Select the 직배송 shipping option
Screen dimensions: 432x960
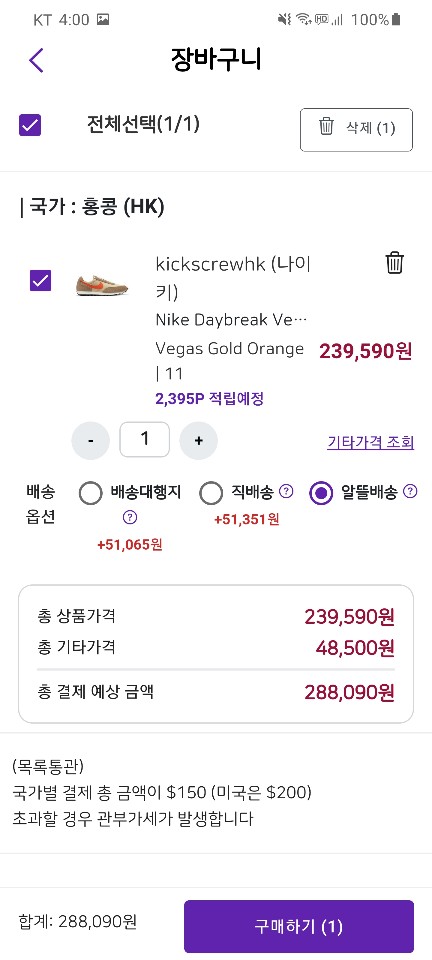[x=211, y=493]
